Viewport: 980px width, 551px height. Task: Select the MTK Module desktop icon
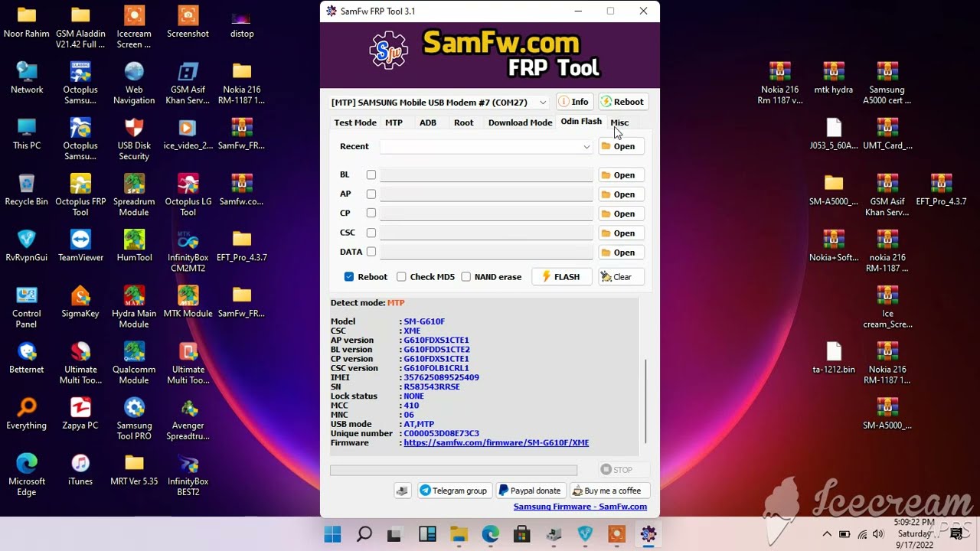[188, 302]
